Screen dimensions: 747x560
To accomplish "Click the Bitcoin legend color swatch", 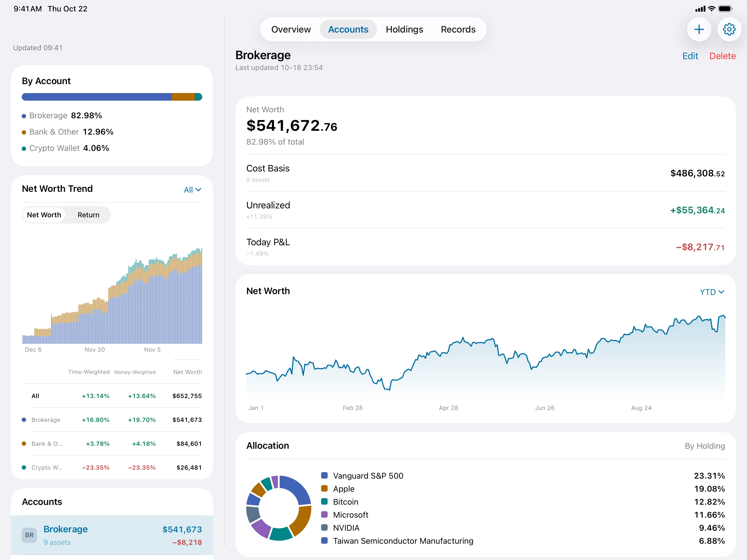I will point(324,501).
